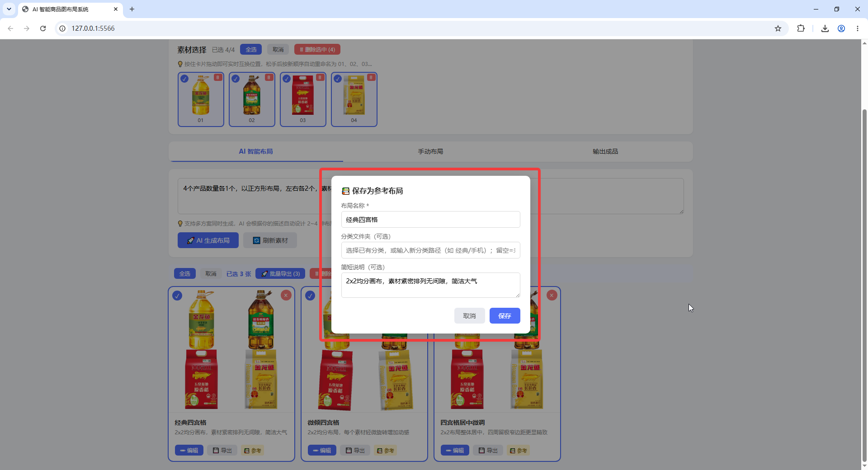View site information icon
Image resolution: width=868 pixels, height=470 pixels.
(62, 28)
